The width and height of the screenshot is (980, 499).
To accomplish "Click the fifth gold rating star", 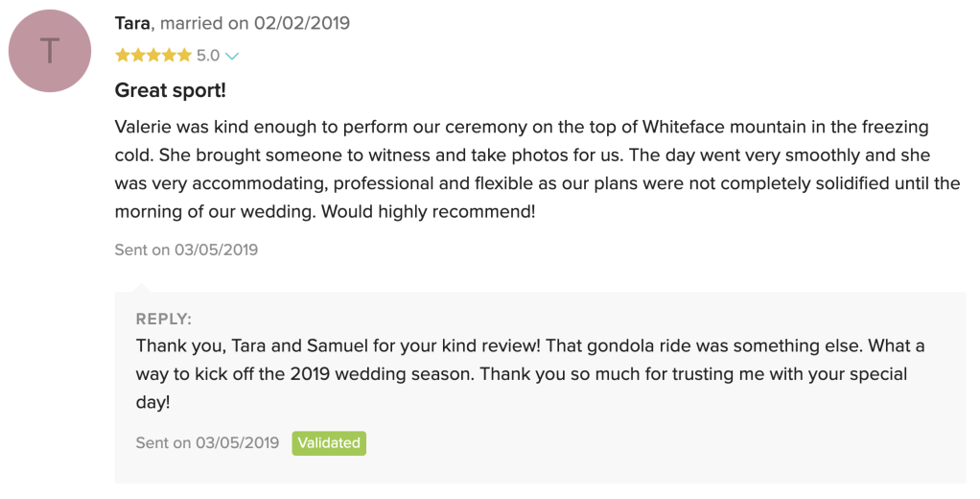I will coord(184,56).
